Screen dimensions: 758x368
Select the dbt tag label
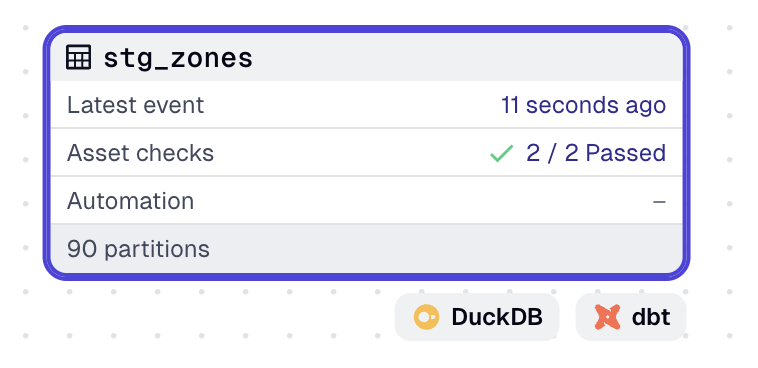[x=651, y=317]
